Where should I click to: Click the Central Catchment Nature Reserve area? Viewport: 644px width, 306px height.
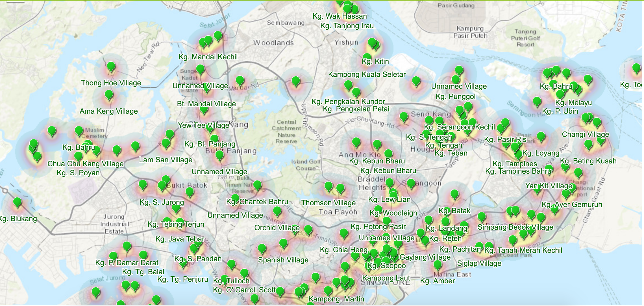[x=286, y=132]
